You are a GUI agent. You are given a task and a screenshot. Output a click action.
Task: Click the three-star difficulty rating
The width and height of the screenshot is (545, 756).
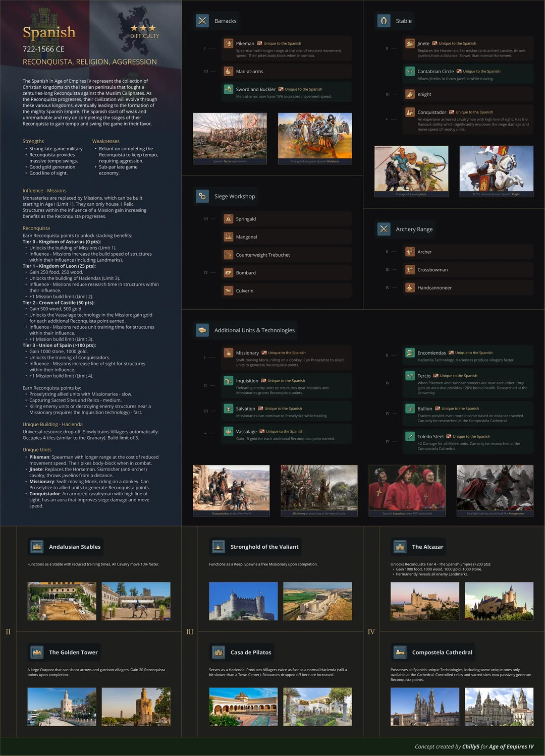(143, 28)
